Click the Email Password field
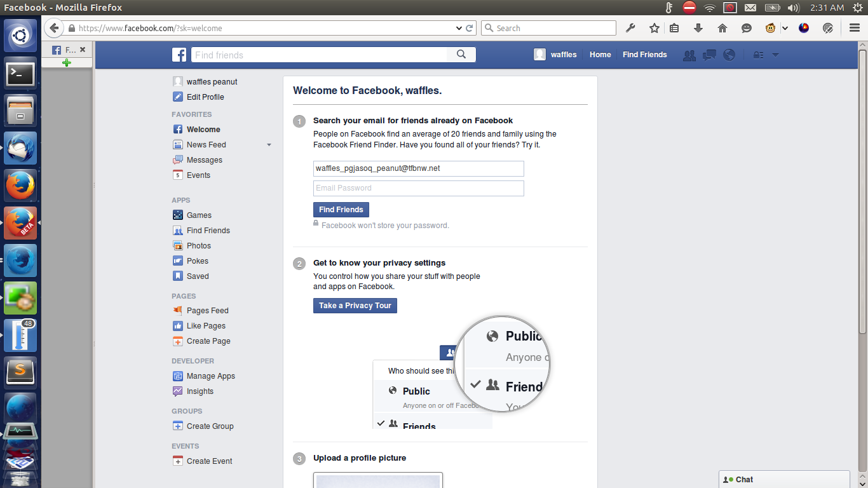This screenshot has height=488, width=868. point(419,188)
